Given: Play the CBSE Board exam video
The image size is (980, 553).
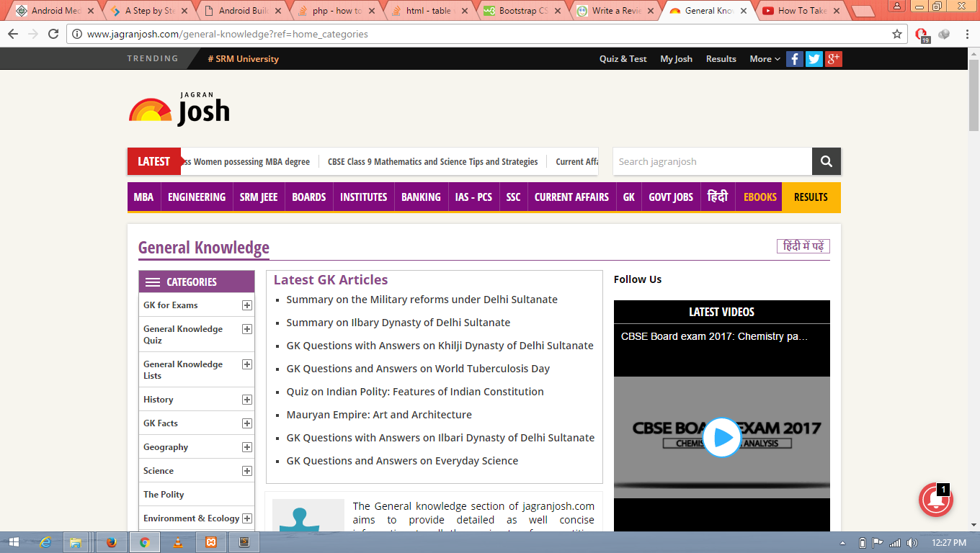Looking at the screenshot, I should pos(721,437).
